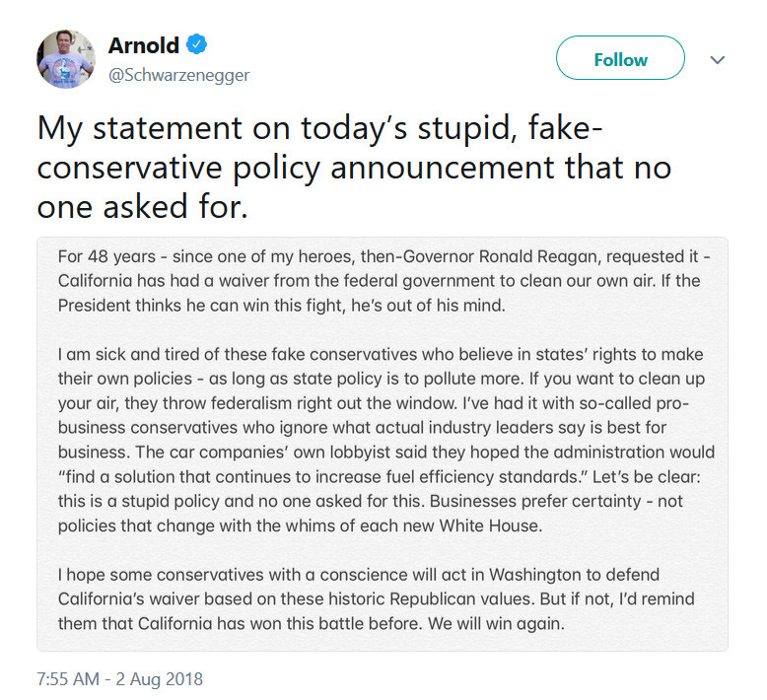This screenshot has width=767, height=700.
Task: Open the display name Arnold profile link
Action: click(143, 45)
